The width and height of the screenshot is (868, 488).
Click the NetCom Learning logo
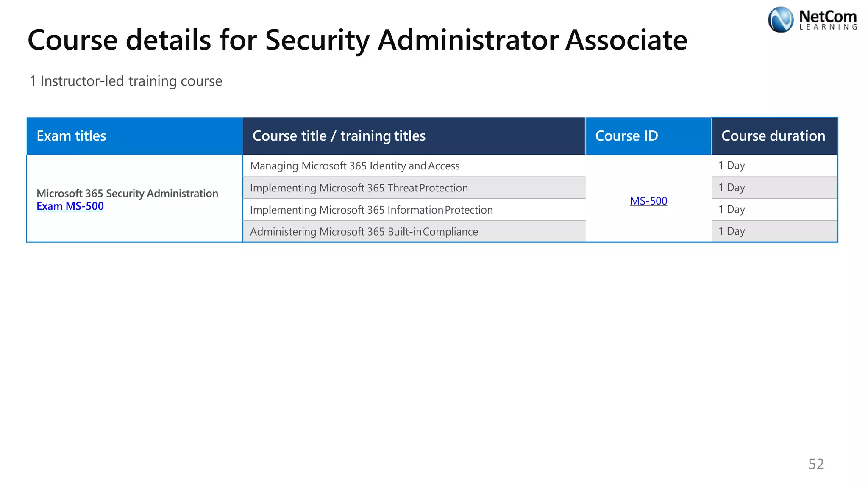(x=812, y=19)
